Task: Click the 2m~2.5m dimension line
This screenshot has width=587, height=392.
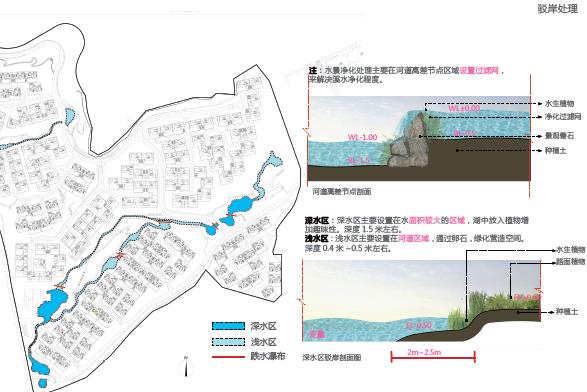Action: tap(433, 356)
